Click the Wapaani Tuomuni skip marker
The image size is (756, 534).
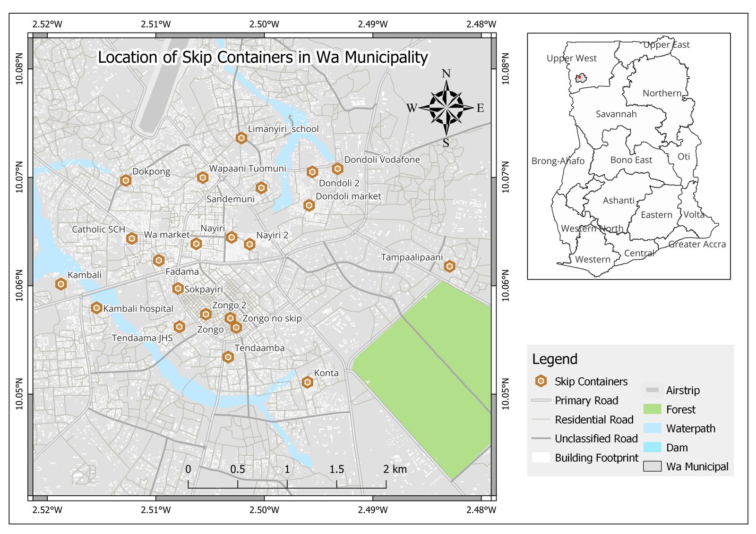(x=203, y=178)
